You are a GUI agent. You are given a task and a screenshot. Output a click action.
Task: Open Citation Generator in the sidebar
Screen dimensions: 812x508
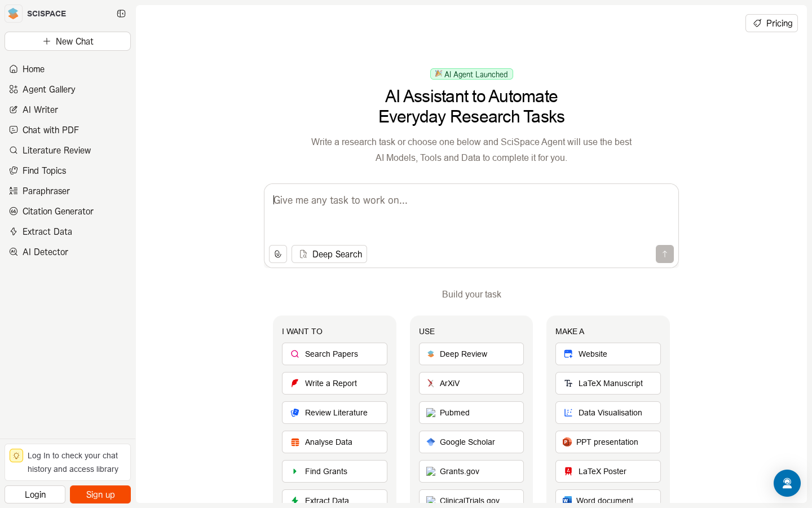pyautogui.click(x=68, y=211)
